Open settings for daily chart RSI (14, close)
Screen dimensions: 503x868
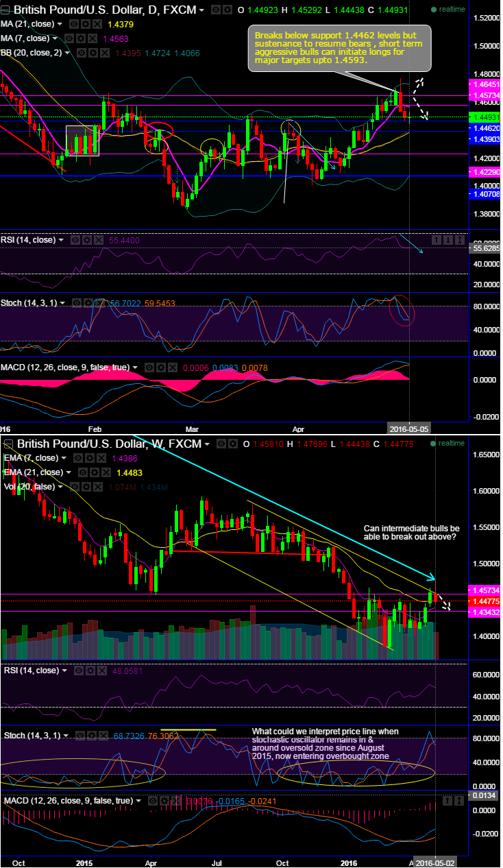pos(87,240)
